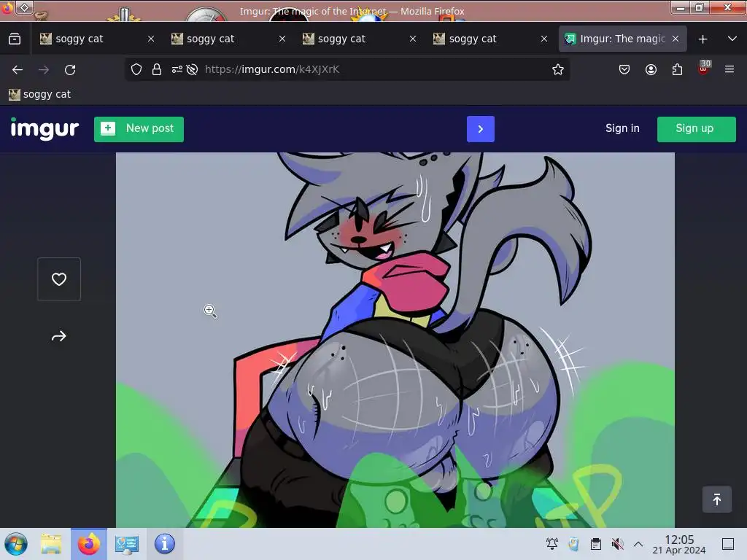Open the window menu icon in title bar
The height and width of the screenshot is (560, 747).
[x=24, y=7]
